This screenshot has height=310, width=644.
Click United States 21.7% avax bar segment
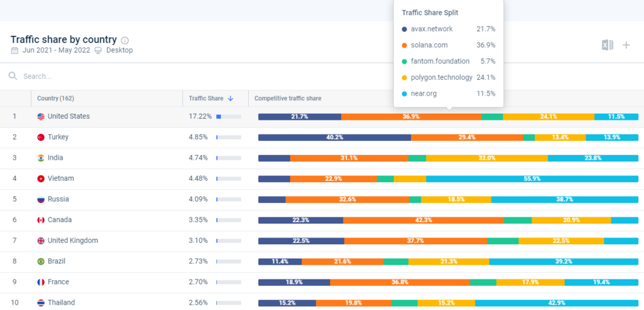pyautogui.click(x=300, y=116)
